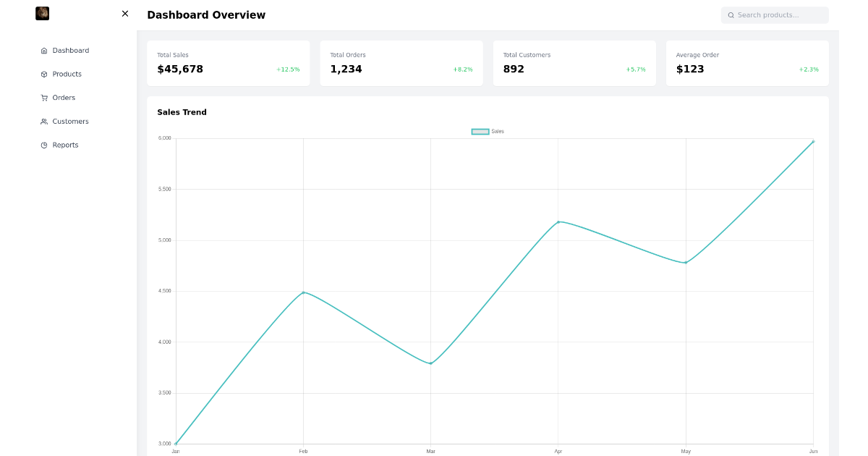Click the +12.5% growth indicator on Total Sales

point(287,69)
